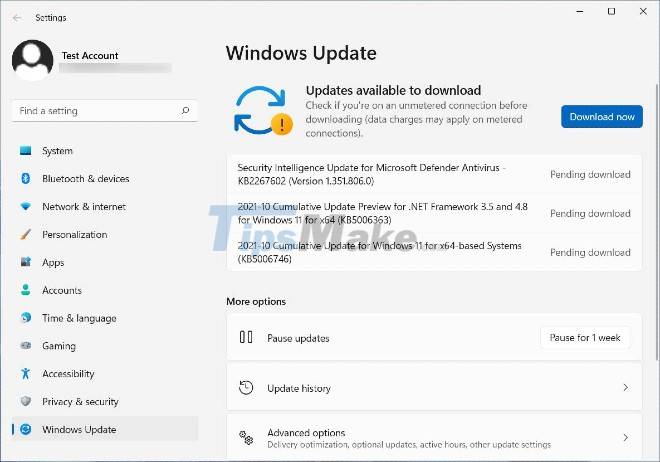Open the Update history row
This screenshot has width=660, height=462.
coord(434,388)
